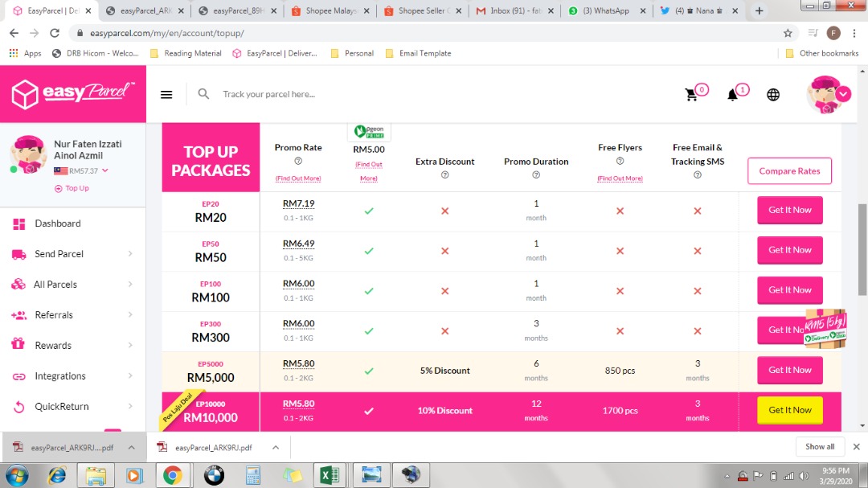
Task: Click the Rewards gift icon
Action: click(x=18, y=345)
